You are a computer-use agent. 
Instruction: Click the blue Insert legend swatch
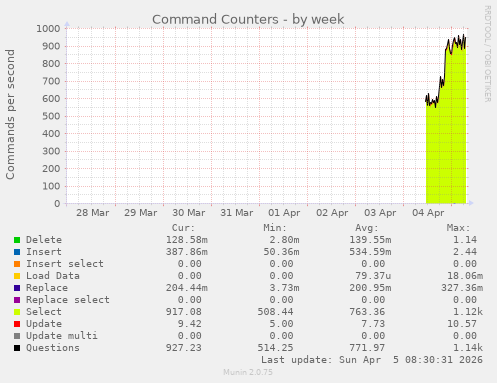coord(17,252)
